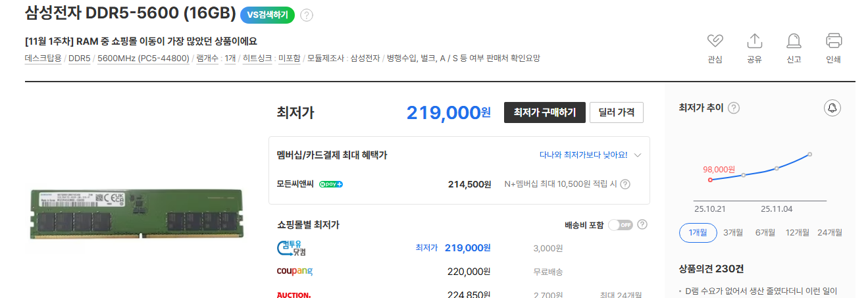The width and height of the screenshot is (868, 298).
Task: Click help icon beside N+멤버십 적립
Action: 625,184
